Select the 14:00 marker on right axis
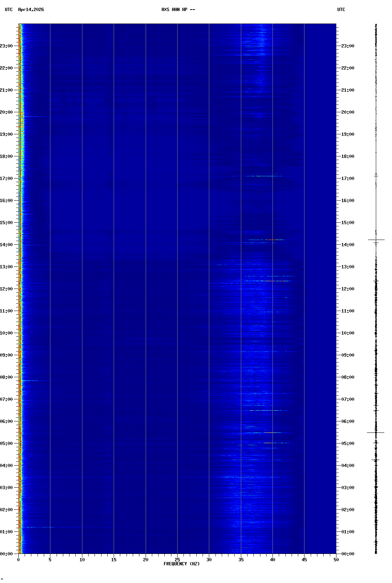Screen dimensions: 392x583 click(348, 245)
